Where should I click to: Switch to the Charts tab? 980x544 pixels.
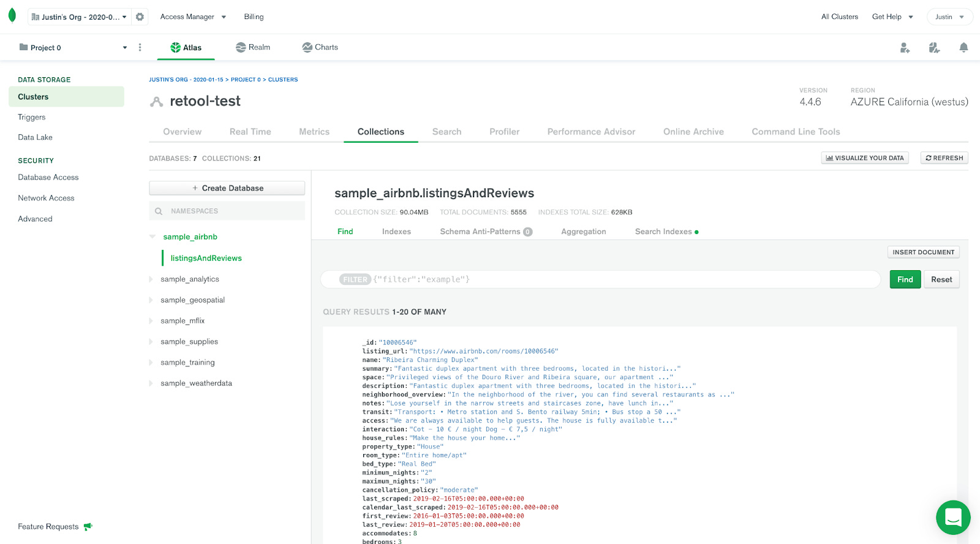coord(320,47)
